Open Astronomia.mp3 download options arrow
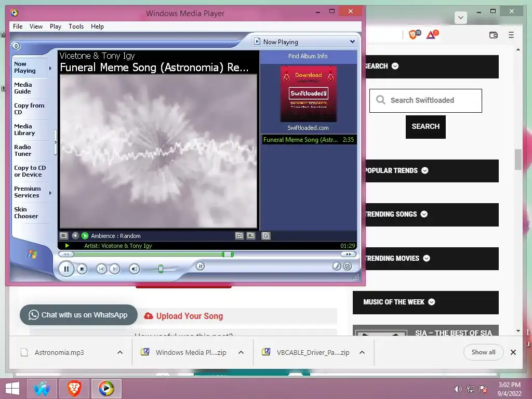This screenshot has width=532, height=399. click(x=120, y=353)
